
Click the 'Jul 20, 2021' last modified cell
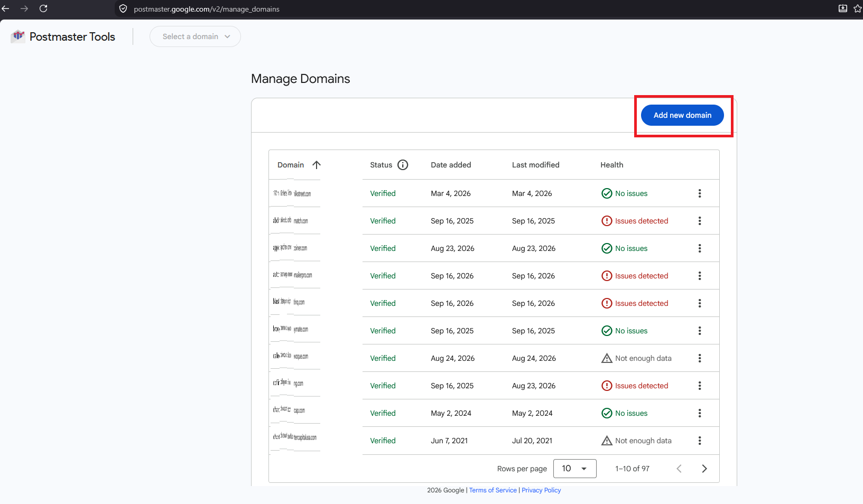point(532,441)
